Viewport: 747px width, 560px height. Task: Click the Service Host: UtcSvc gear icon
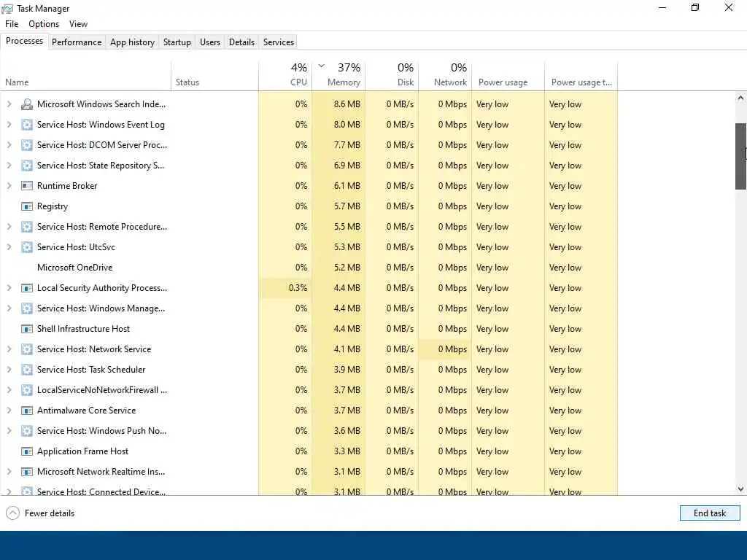click(27, 248)
